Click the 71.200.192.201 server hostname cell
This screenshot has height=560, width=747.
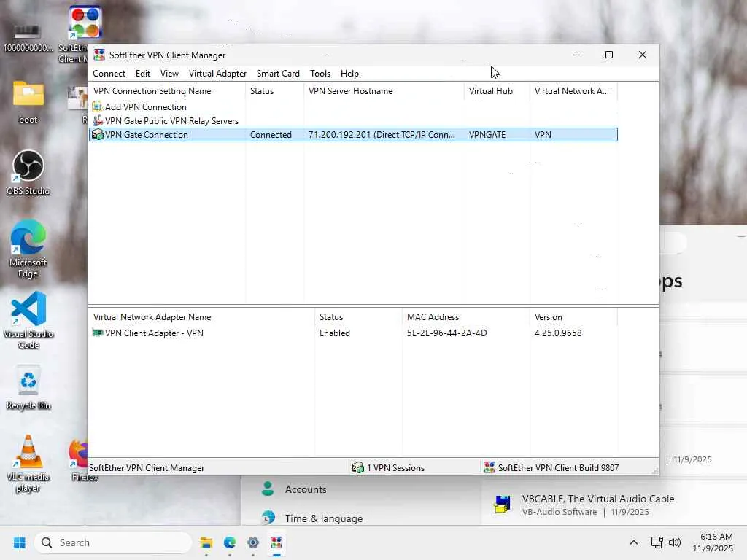(x=382, y=135)
